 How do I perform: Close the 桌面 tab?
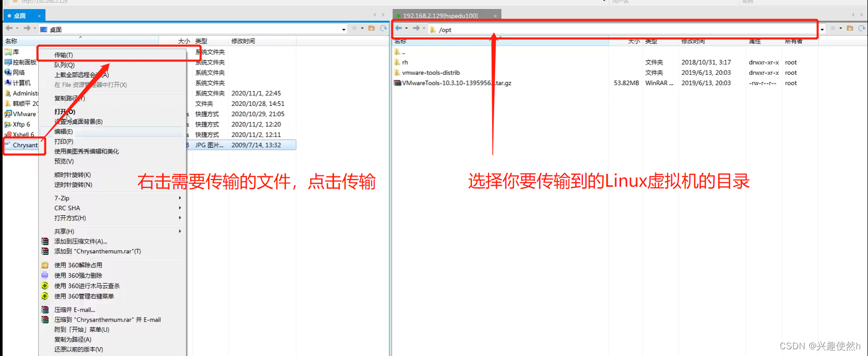(x=39, y=16)
